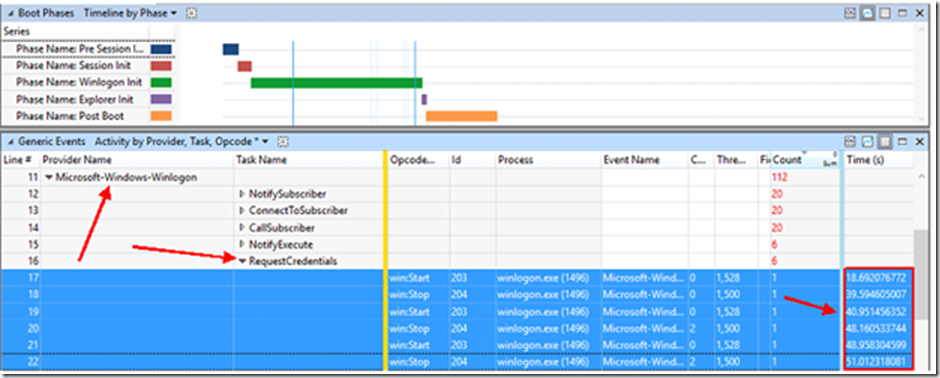Collapse the Microsoft-Windows-Winlogon provider node
The height and width of the screenshot is (378, 940).
click(49, 178)
